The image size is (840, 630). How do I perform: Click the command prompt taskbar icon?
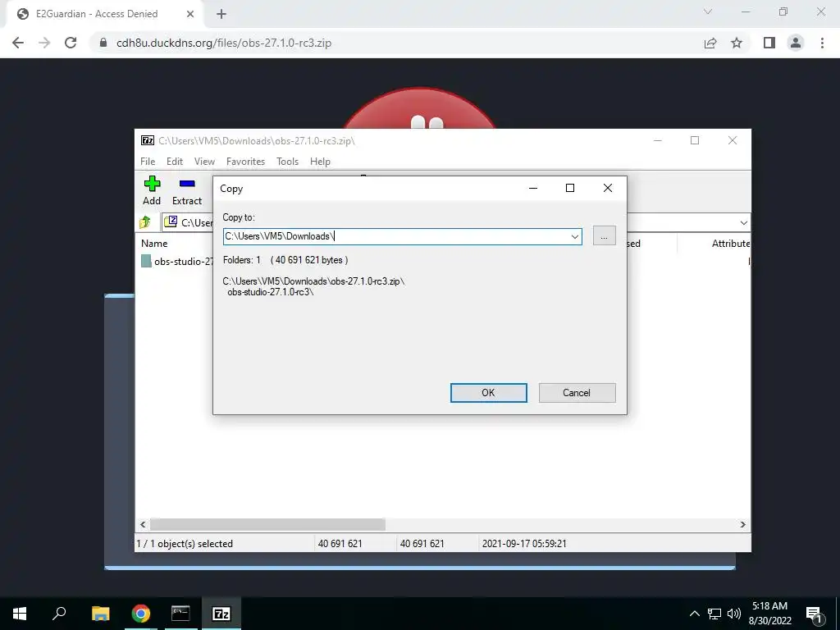point(180,614)
